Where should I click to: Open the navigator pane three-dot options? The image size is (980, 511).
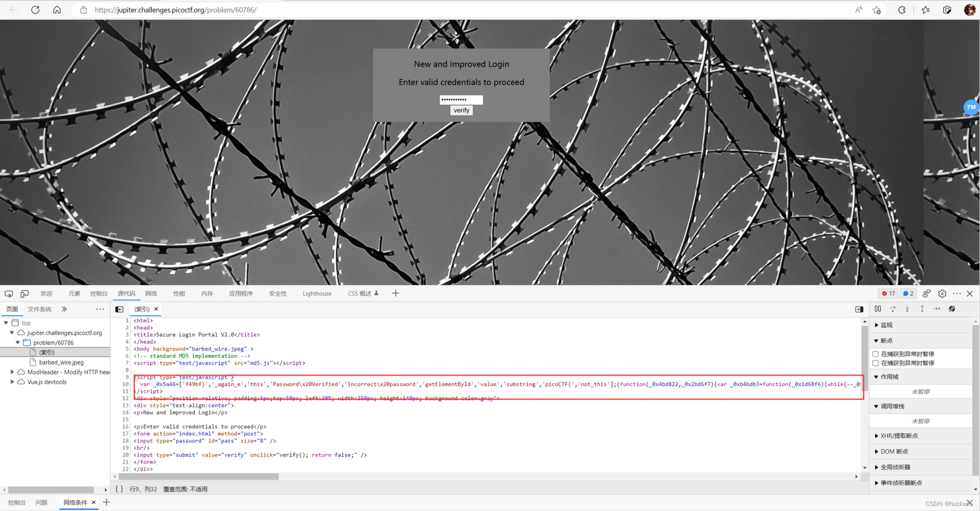click(x=100, y=309)
